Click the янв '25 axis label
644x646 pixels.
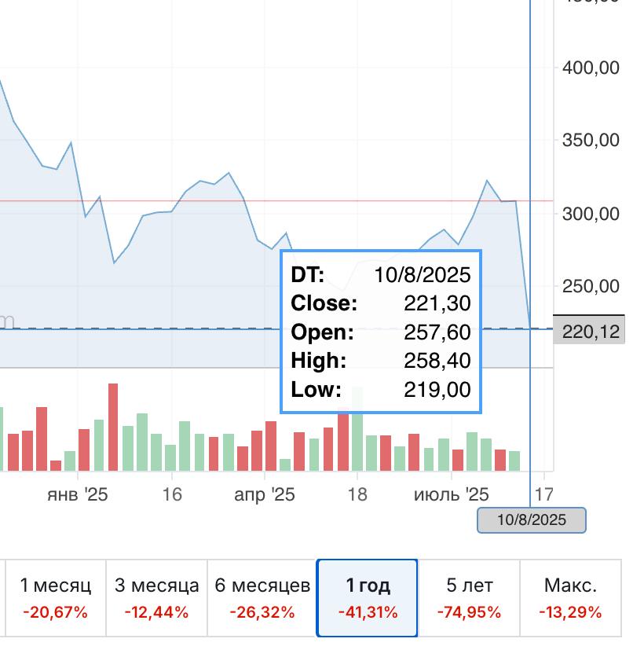(78, 494)
